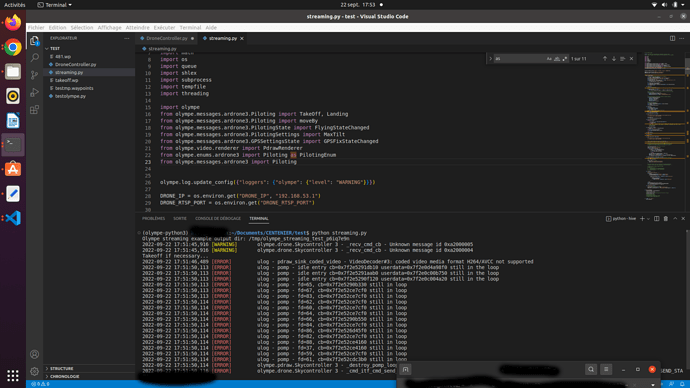Toggle Use Regular Expression in find widget
The image size is (690, 388).
(x=565, y=59)
